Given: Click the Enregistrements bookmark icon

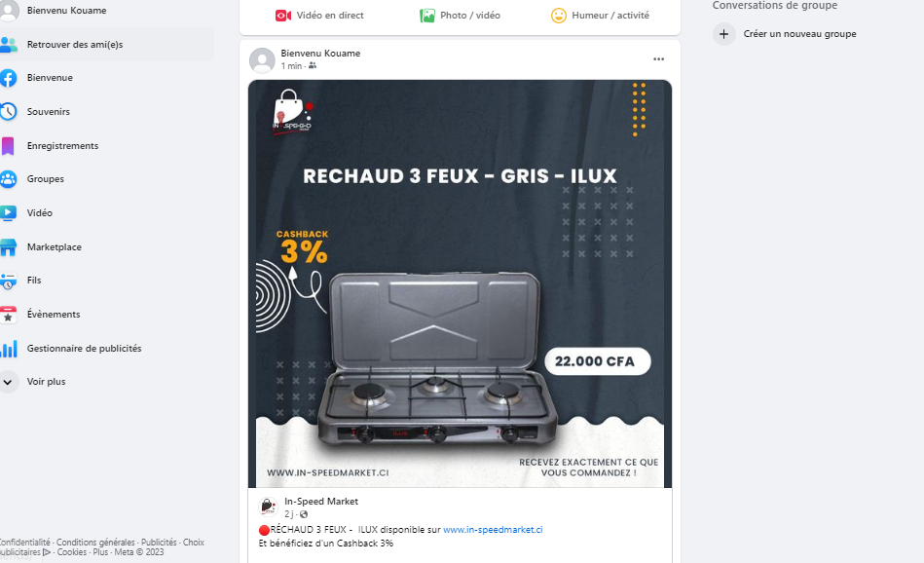Looking at the screenshot, I should click(x=8, y=145).
